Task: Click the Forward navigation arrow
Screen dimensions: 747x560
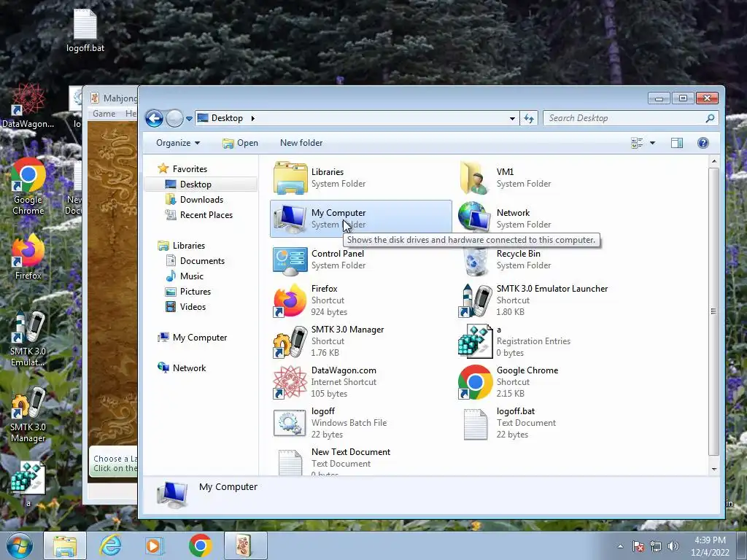Action: (174, 118)
